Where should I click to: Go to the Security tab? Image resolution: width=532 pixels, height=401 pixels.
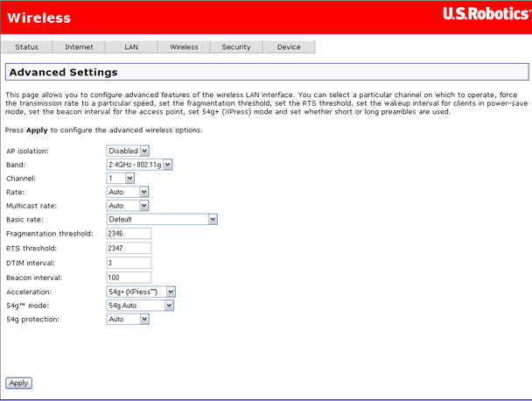click(236, 47)
